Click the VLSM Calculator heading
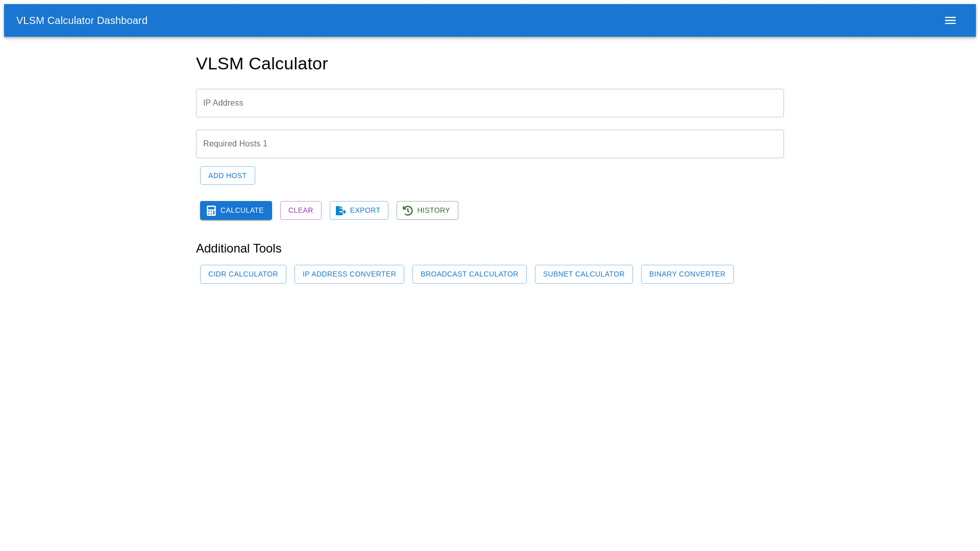The width and height of the screenshot is (980, 551). tap(261, 64)
